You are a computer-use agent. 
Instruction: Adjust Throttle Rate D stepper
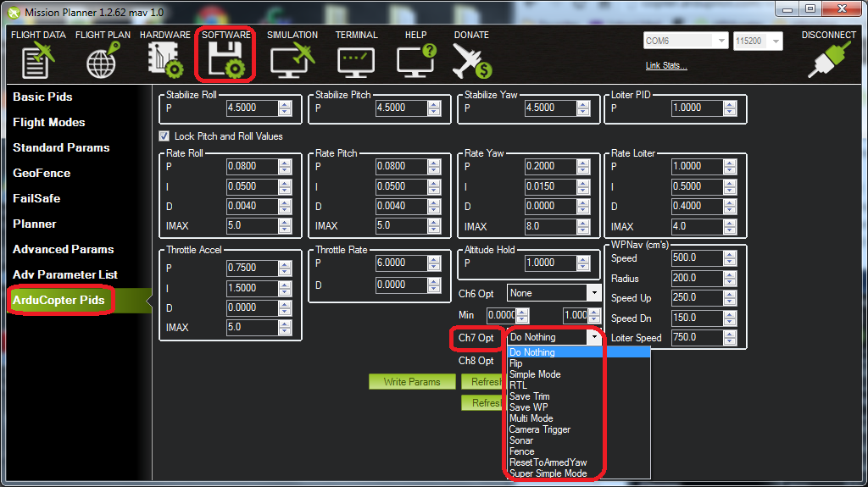coord(434,285)
